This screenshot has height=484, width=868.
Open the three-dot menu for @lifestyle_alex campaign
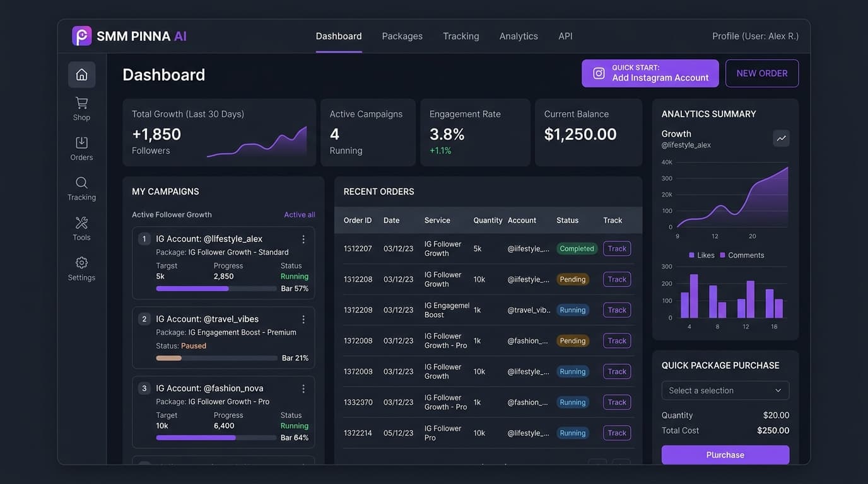coord(303,239)
